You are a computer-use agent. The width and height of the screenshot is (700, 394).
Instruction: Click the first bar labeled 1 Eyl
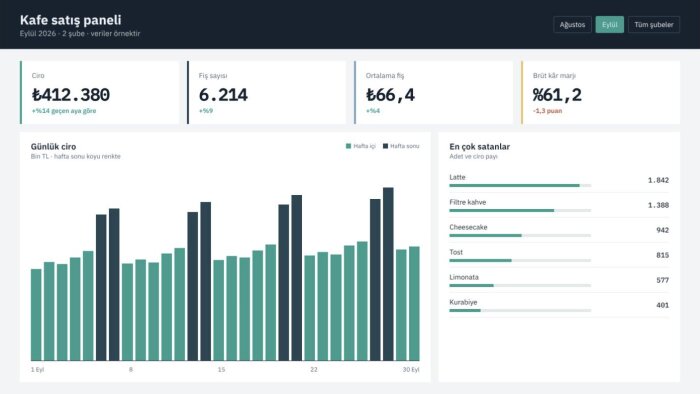point(36,315)
